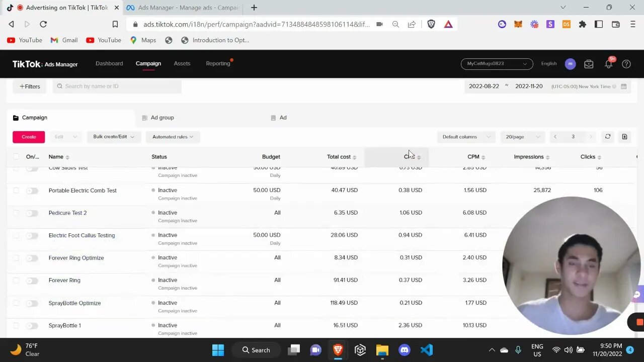Viewport: 644px width, 362px height.
Task: Open the Windows Start button
Action: 218,350
